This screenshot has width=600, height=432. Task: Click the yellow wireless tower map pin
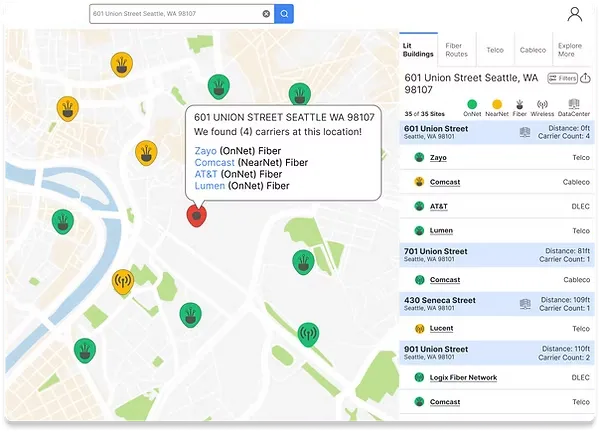tap(123, 281)
